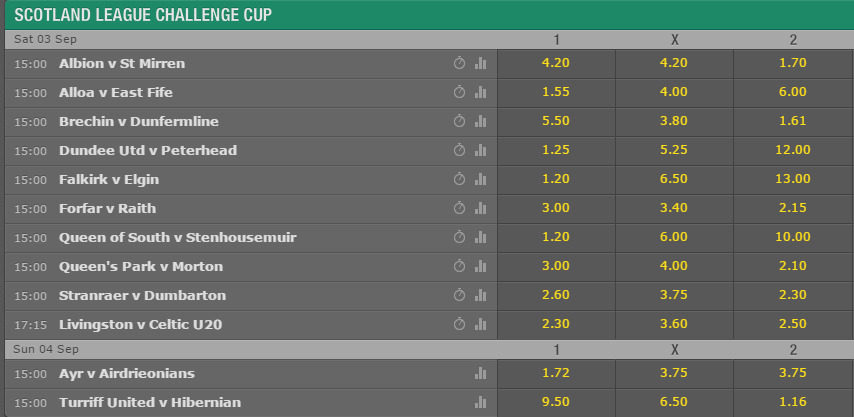Select St Mirren away win odds 1.70
This screenshot has height=417, width=854.
(x=793, y=63)
